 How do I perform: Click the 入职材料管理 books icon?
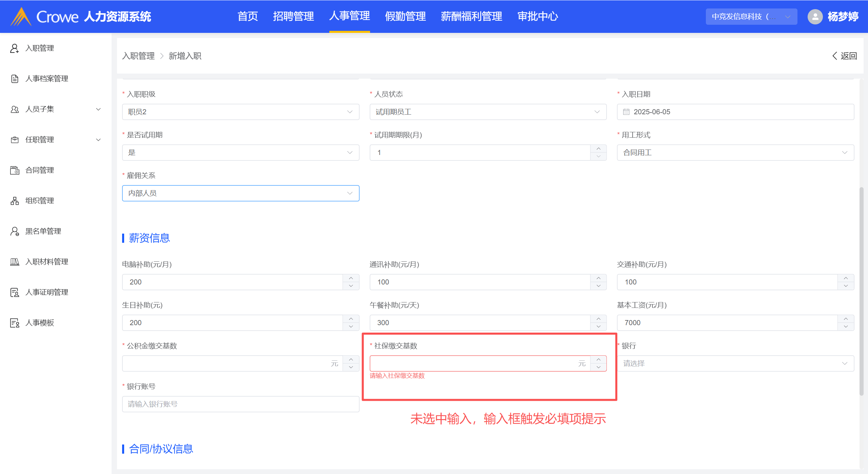(14, 262)
